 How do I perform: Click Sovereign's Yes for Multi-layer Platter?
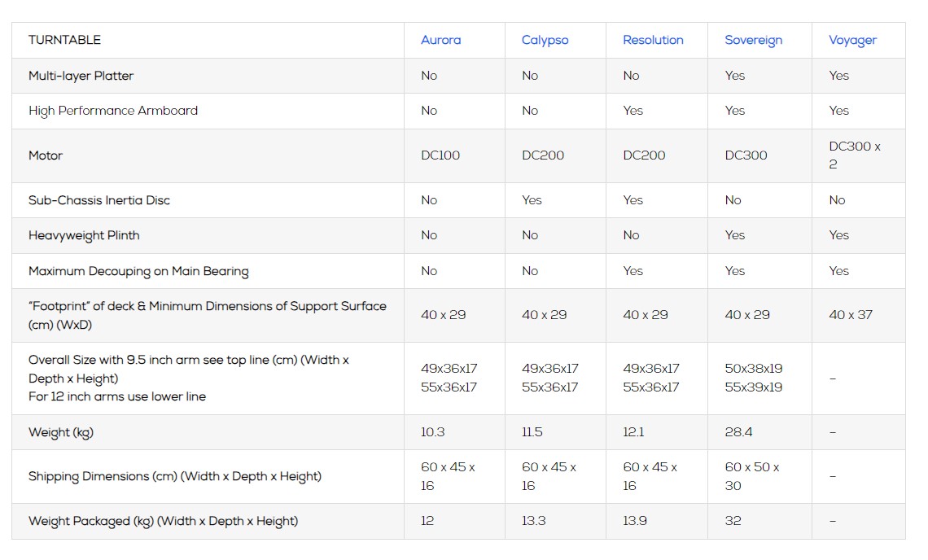click(735, 76)
